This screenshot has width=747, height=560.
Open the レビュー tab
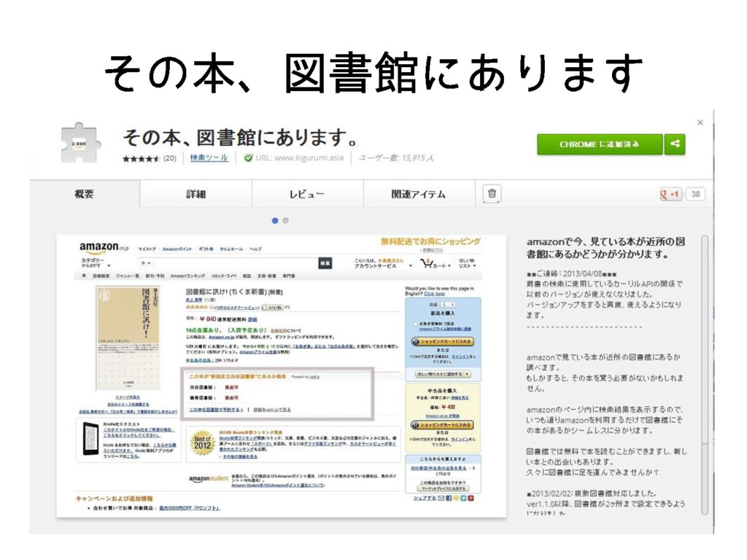[x=307, y=194]
